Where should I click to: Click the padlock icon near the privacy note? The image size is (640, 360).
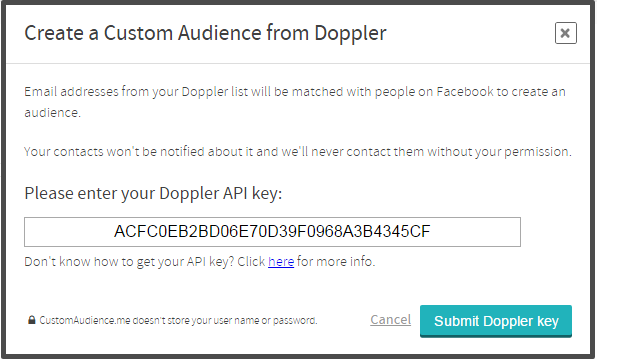tap(31, 320)
